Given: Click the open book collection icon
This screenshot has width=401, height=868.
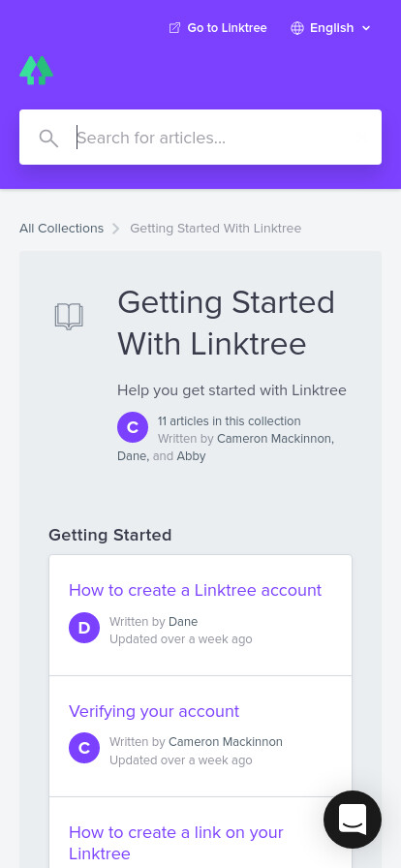Looking at the screenshot, I should coord(69,317).
